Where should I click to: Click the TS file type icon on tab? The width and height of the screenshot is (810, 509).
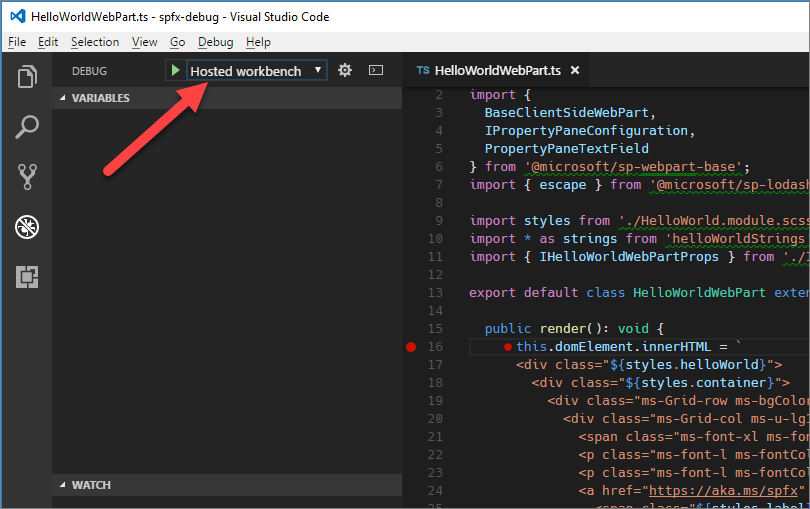[423, 70]
